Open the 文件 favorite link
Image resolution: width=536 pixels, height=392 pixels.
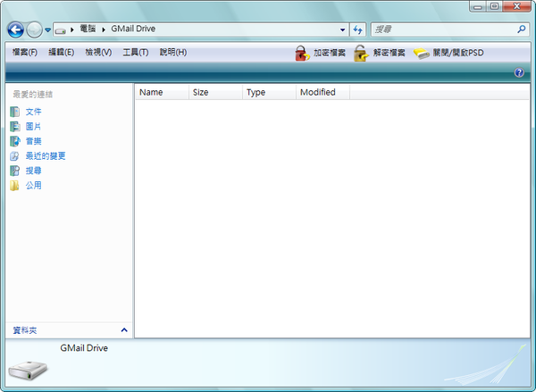[x=34, y=112]
